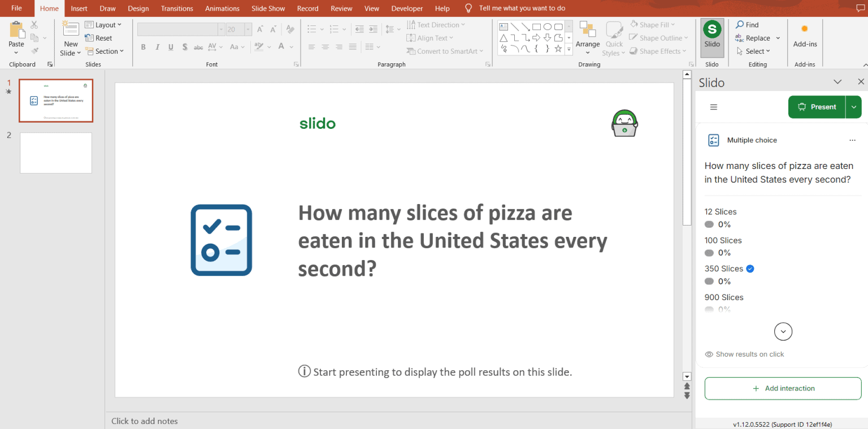Select slide 2 thumbnail in the slide panel
868x429 pixels.
(55, 153)
